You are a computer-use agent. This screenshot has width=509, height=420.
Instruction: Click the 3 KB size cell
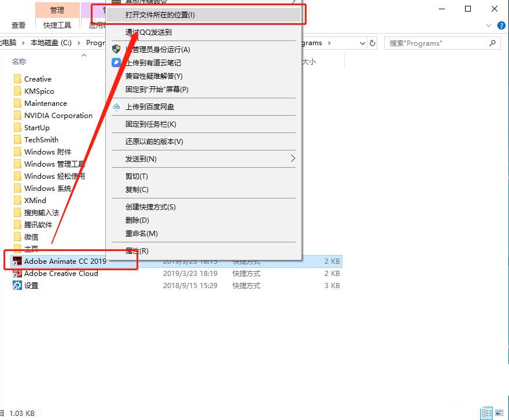tap(332, 286)
